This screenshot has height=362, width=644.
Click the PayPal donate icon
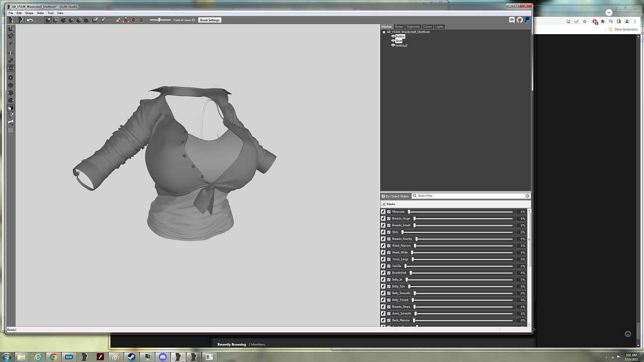coord(527,20)
